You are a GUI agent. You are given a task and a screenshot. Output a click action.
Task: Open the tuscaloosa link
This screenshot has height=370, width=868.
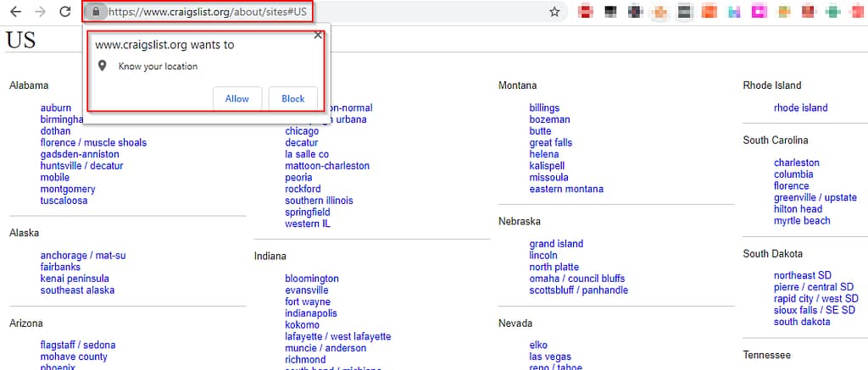[x=64, y=201]
